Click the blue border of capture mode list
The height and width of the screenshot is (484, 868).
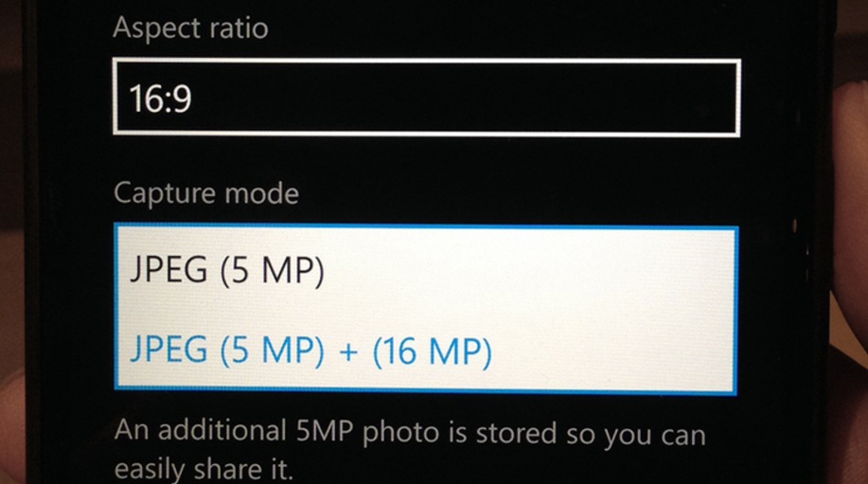(426, 226)
